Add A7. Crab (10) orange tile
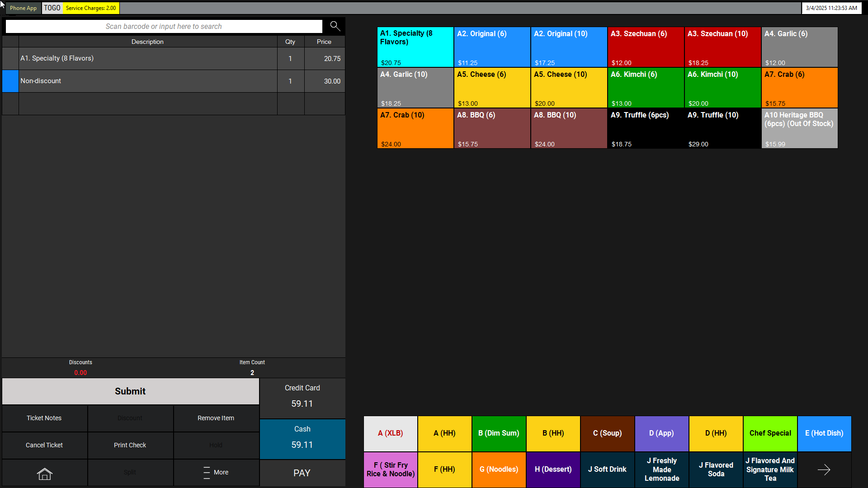 pos(415,128)
